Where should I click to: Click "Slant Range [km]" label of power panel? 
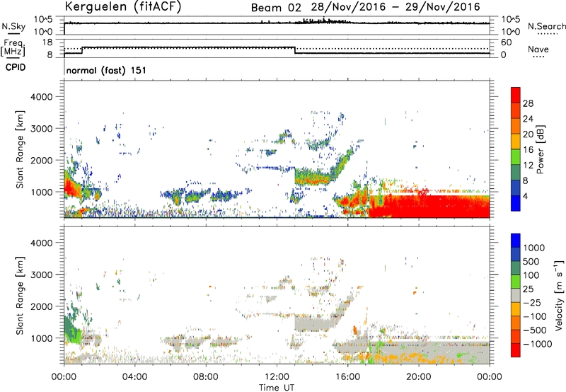pyautogui.click(x=20, y=149)
